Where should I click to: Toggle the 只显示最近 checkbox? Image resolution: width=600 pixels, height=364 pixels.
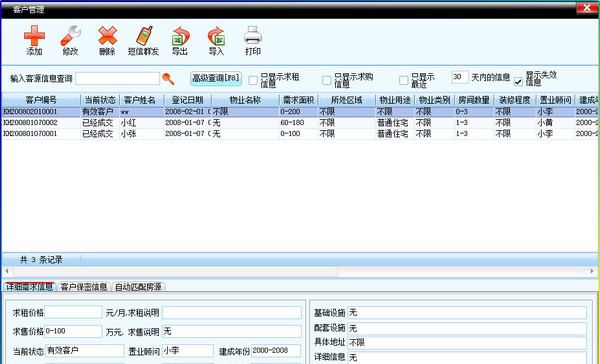403,80
